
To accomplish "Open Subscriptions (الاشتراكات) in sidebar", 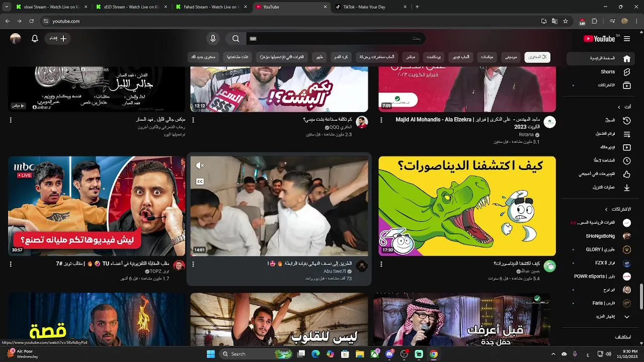I will [x=600, y=85].
